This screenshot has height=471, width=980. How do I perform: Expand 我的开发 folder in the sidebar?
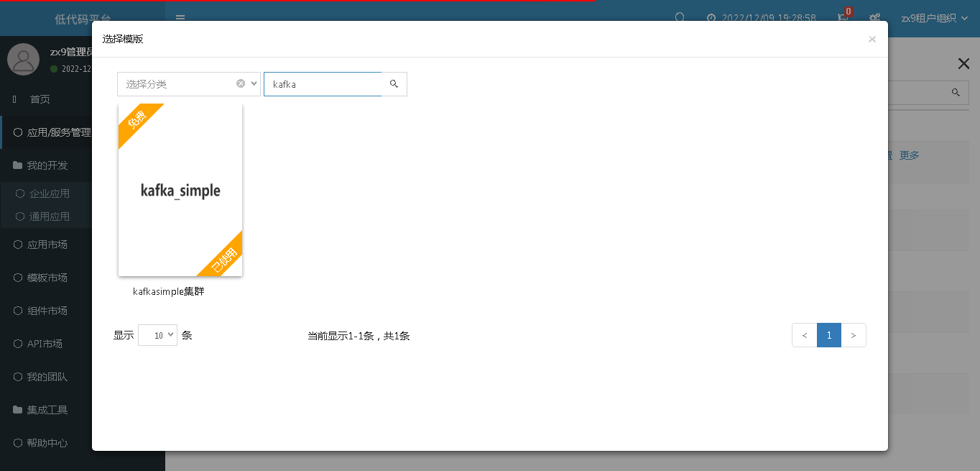(x=46, y=165)
